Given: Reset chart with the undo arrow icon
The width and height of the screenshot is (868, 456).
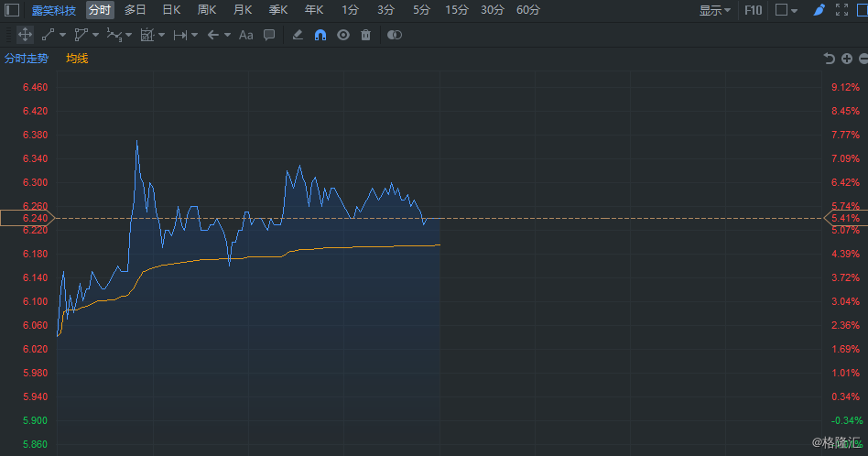Looking at the screenshot, I should point(829,58).
